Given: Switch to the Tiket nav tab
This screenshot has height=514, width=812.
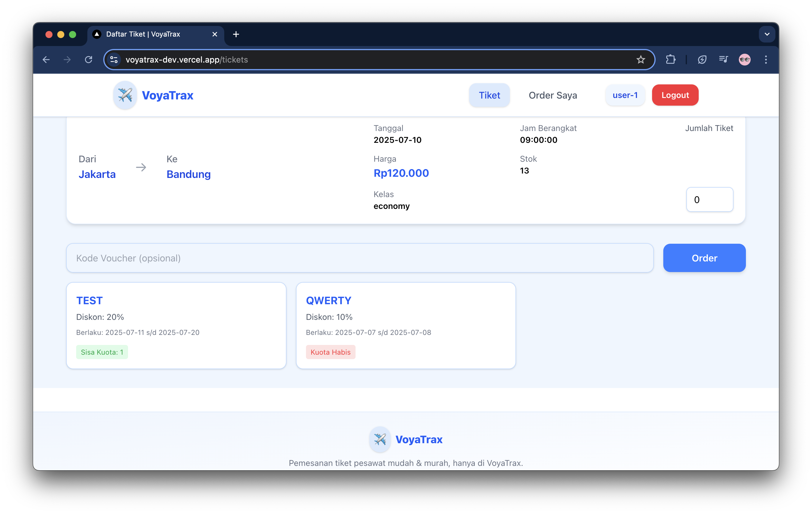Looking at the screenshot, I should tap(489, 95).
